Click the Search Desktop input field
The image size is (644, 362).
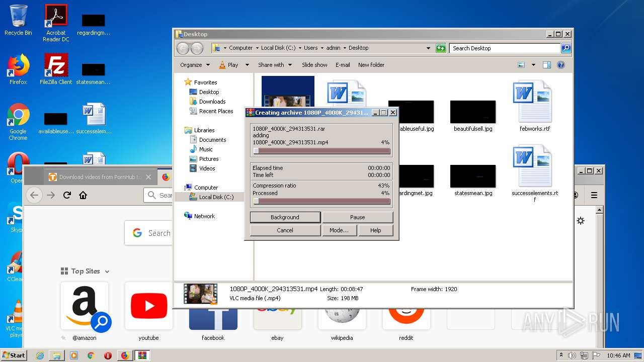[x=505, y=48]
